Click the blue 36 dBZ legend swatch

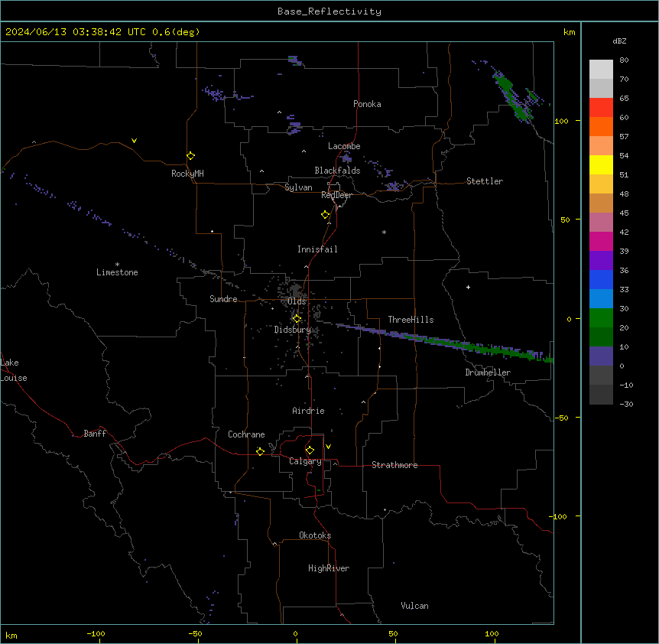pos(601,279)
